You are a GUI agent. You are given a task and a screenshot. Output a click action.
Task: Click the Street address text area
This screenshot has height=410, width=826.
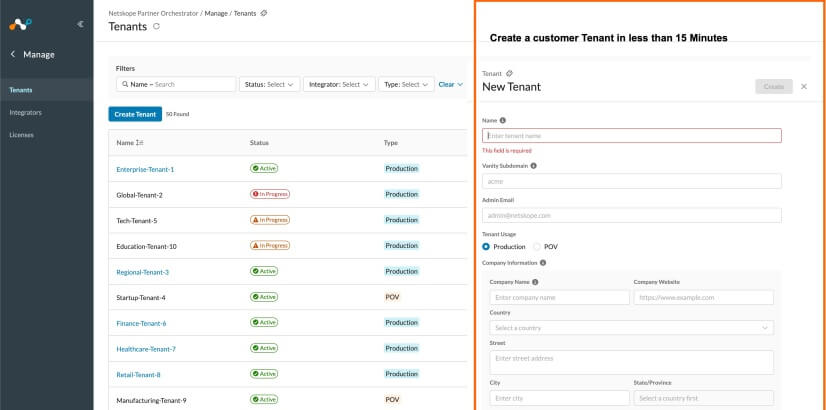[x=632, y=363]
